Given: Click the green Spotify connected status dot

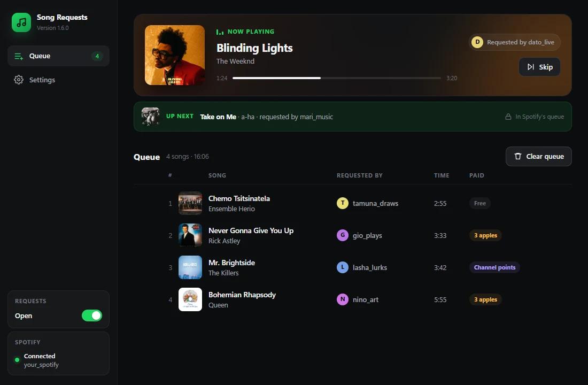Looking at the screenshot, I should (17, 360).
